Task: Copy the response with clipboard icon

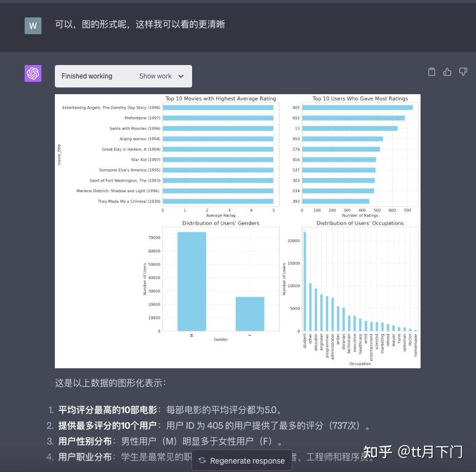Action: coord(431,72)
